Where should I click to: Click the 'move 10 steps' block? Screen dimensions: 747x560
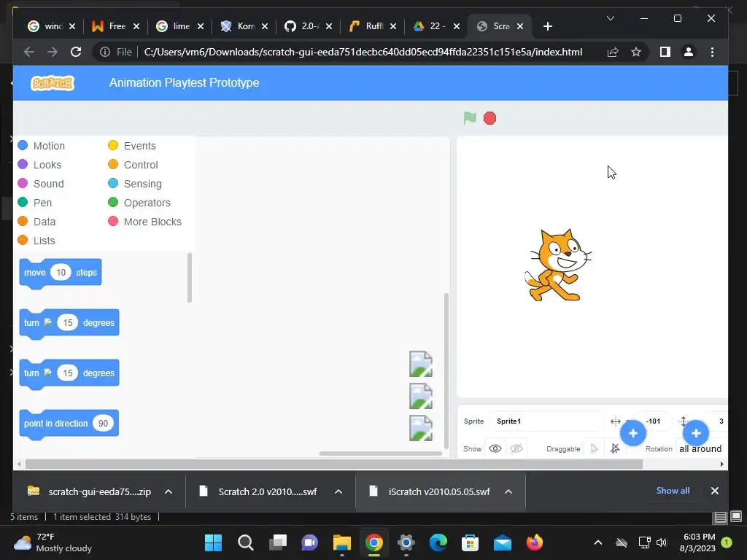(61, 273)
